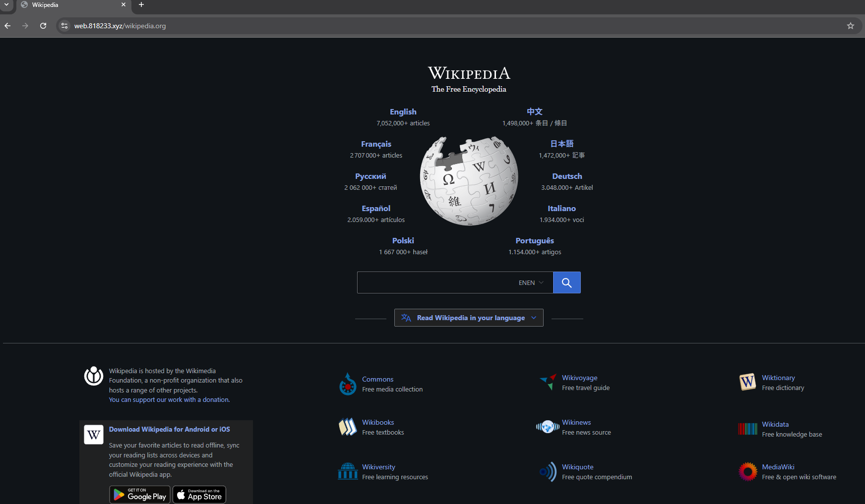Open the Wikibooks text link
Image resolution: width=865 pixels, height=504 pixels.
(x=378, y=423)
